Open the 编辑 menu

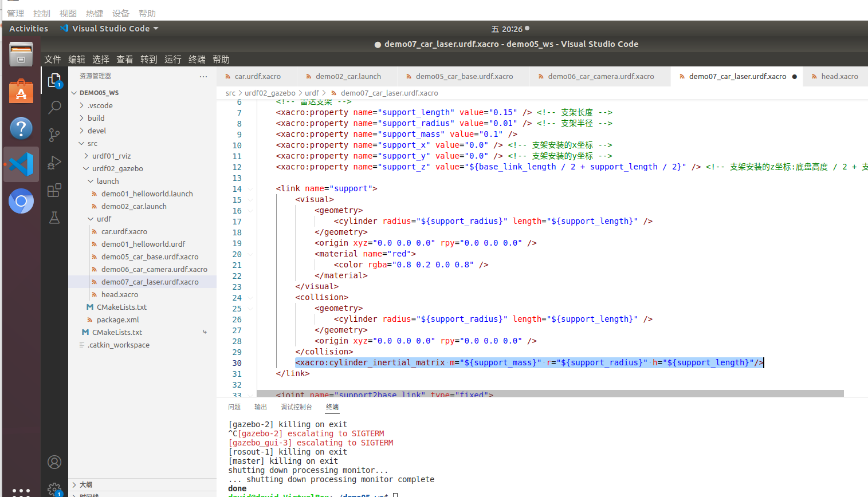[77, 60]
